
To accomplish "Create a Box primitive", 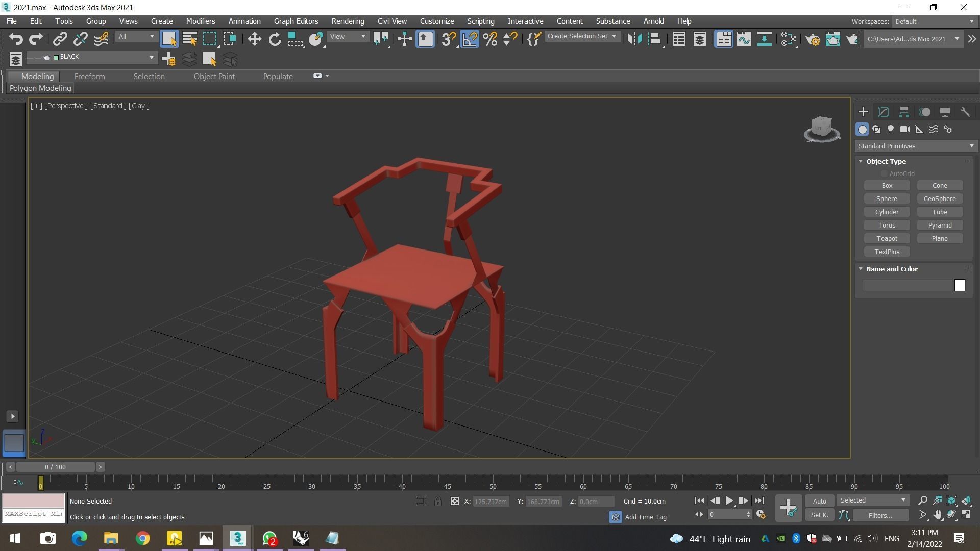I will pyautogui.click(x=887, y=186).
